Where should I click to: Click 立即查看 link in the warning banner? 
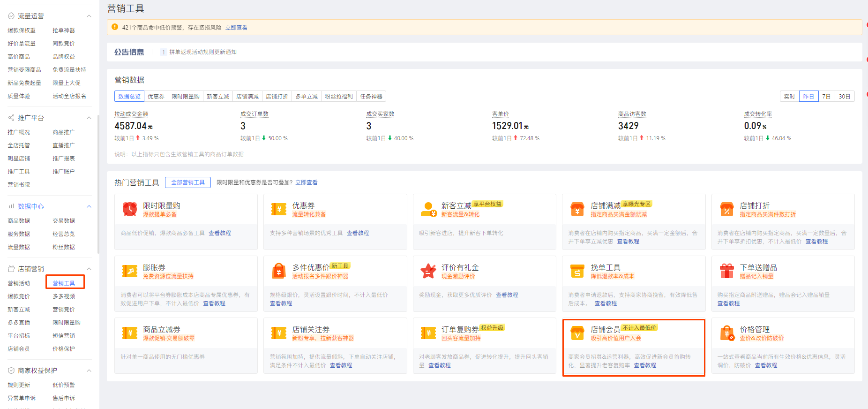[236, 28]
